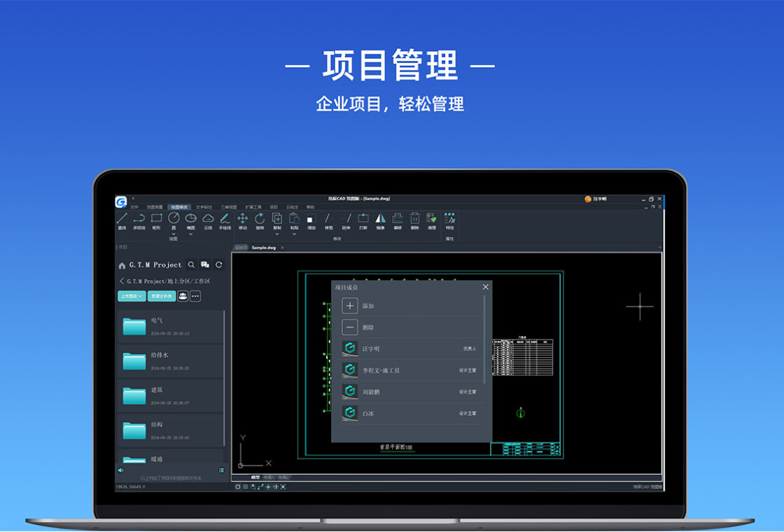
Task: Expand the Paste (粘贴) dropdown arrow
Action: [x=294, y=234]
